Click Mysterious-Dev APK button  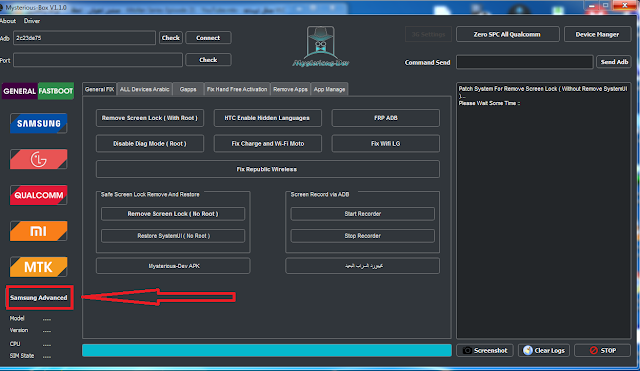tap(173, 266)
